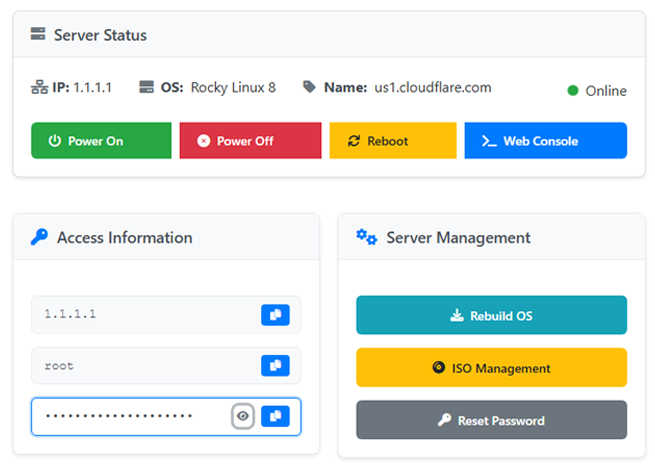Click the Server Status header icon
This screenshot has width=655, height=476.
(x=38, y=34)
